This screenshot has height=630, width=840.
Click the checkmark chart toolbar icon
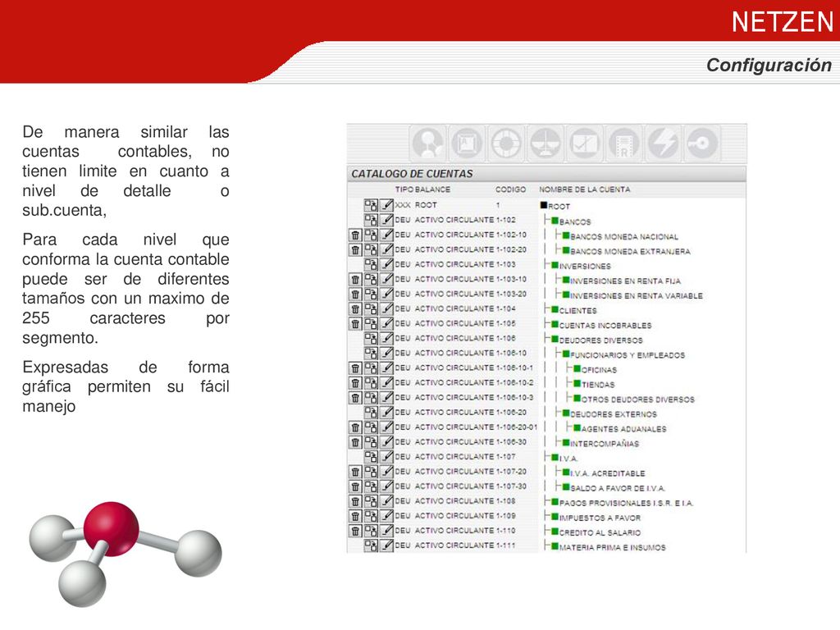584,143
